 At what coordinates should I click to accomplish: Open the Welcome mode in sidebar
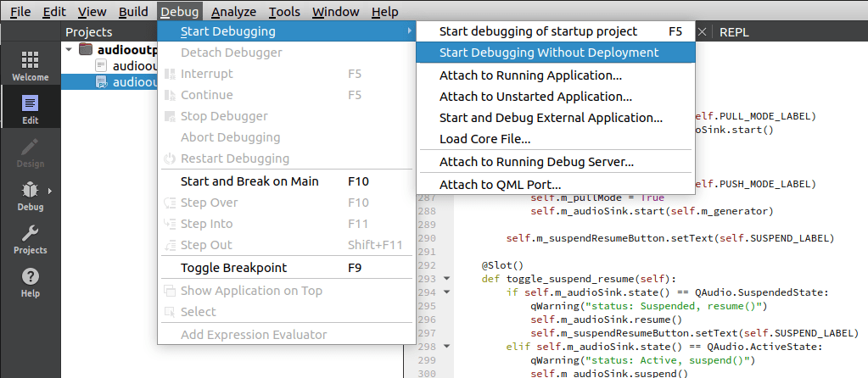pyautogui.click(x=30, y=66)
